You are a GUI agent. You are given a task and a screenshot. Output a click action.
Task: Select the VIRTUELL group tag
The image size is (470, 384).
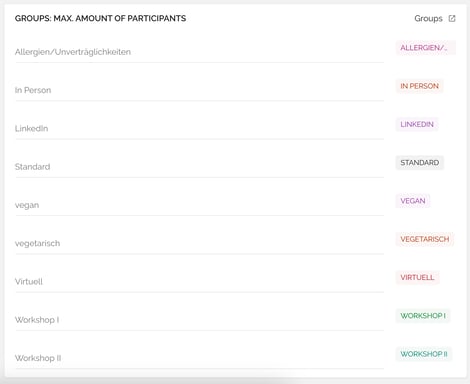point(417,278)
